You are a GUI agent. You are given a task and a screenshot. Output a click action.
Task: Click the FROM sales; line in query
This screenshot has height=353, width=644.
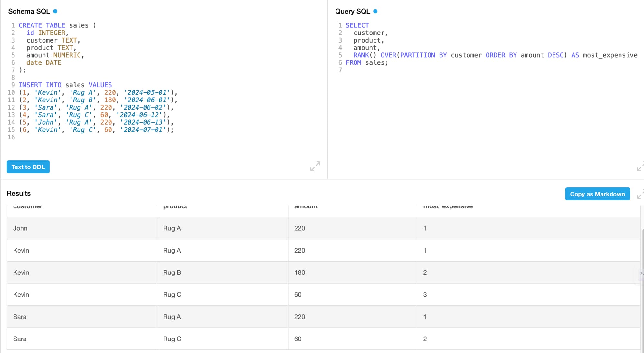point(366,63)
